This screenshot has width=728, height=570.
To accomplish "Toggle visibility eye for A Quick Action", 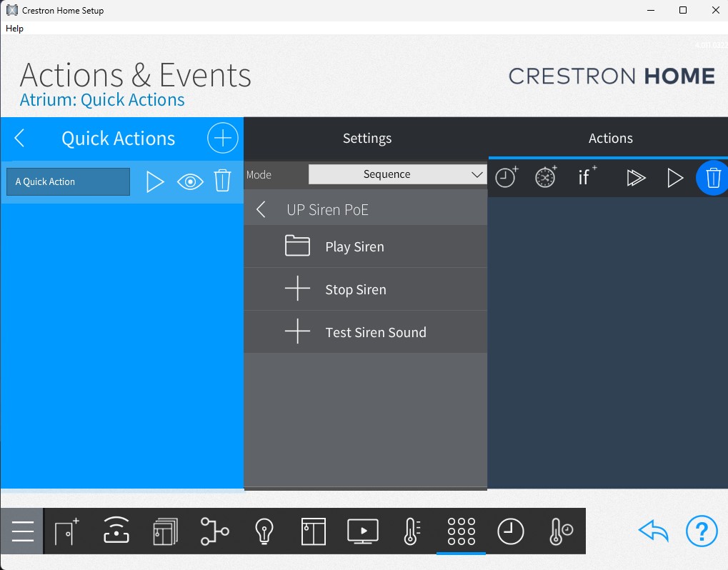I will click(x=190, y=181).
